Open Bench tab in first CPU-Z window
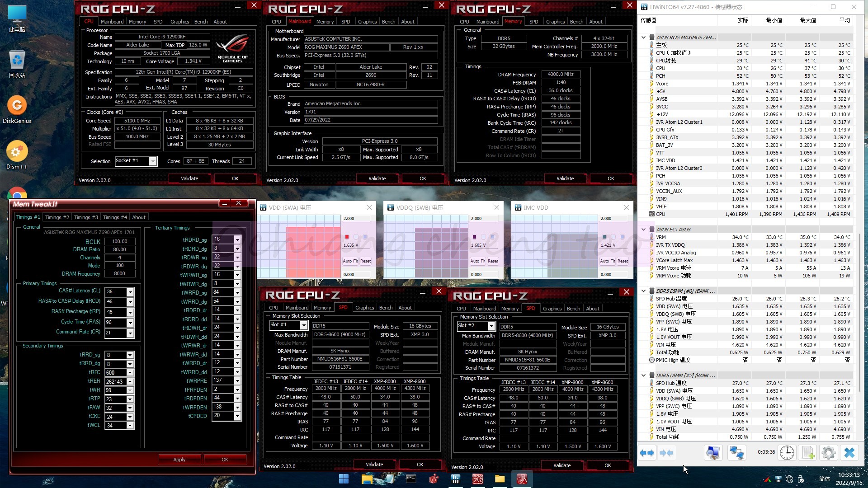Image resolution: width=868 pixels, height=488 pixels. [x=201, y=22]
